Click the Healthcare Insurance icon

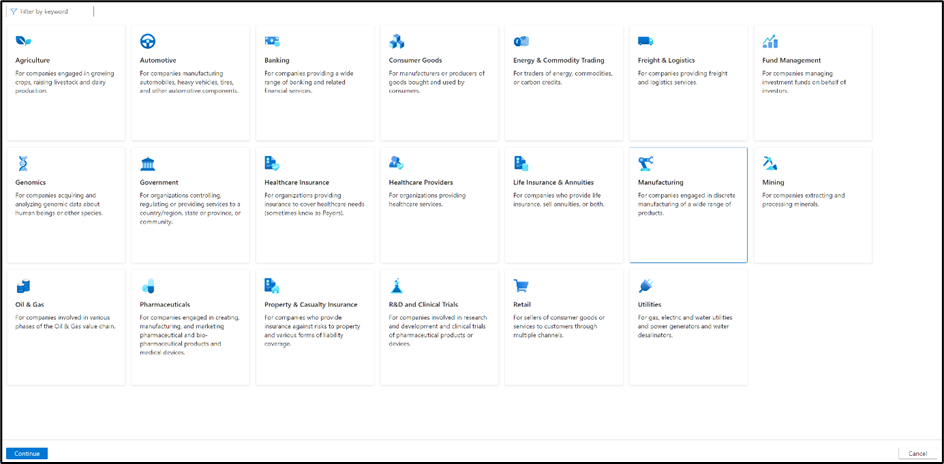point(272,163)
